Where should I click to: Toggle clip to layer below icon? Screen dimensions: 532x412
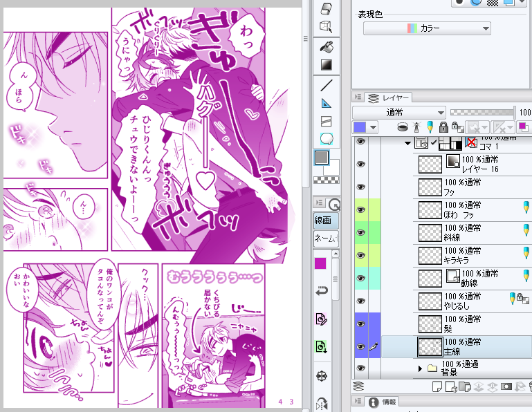403,127
